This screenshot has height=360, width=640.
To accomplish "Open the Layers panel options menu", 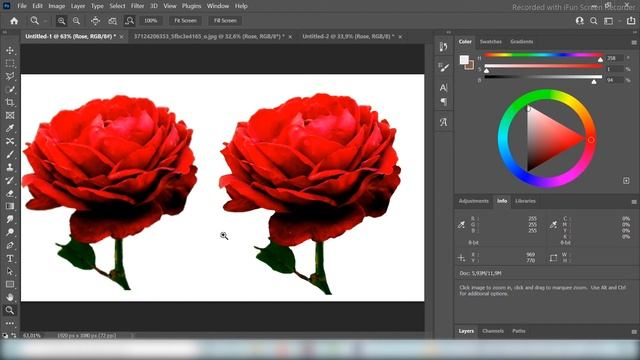I will [634, 331].
